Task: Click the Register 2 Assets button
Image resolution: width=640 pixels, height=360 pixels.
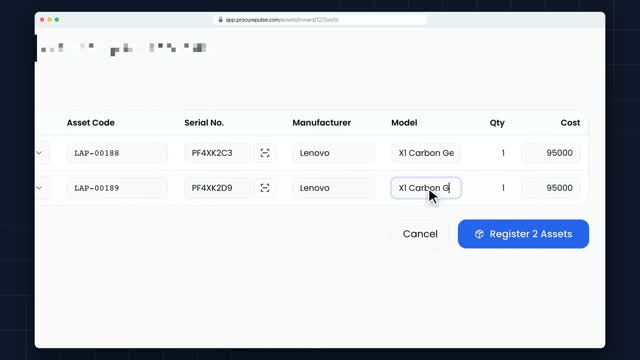Action: tap(523, 234)
